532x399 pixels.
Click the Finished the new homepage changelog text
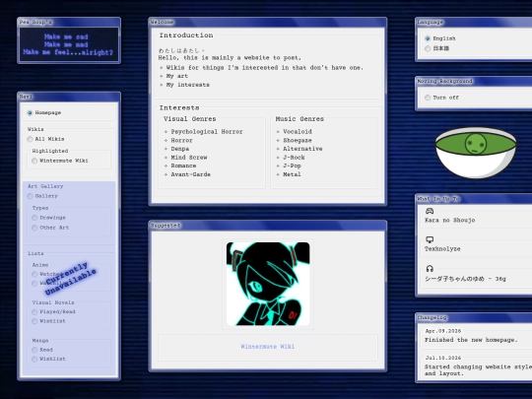tap(471, 340)
